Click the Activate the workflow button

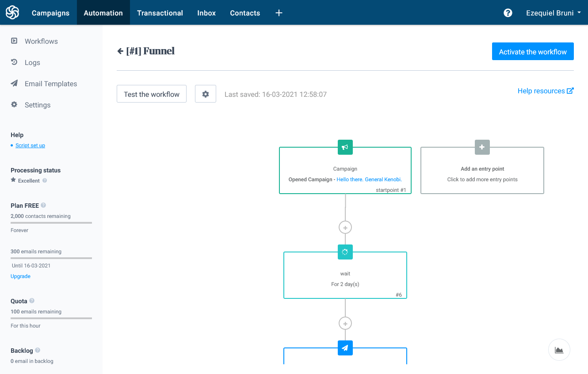[533, 52]
